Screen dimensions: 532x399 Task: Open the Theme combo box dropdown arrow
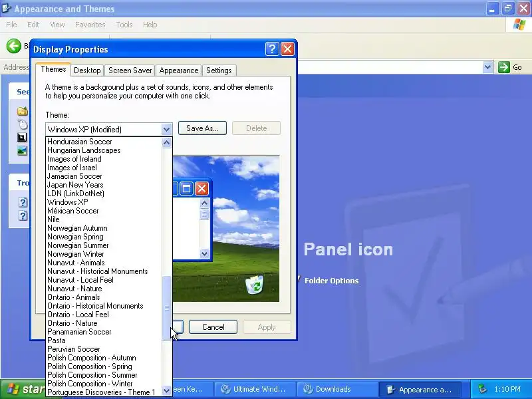click(x=166, y=129)
